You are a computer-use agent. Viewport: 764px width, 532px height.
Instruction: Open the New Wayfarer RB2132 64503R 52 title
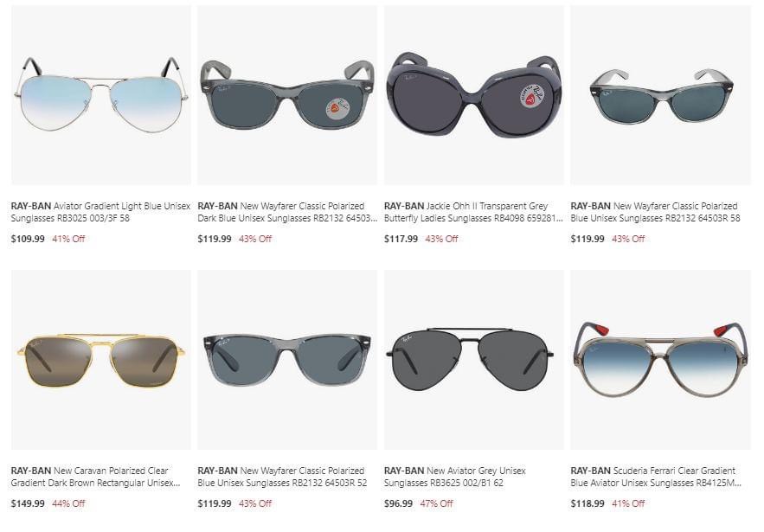[x=282, y=477]
